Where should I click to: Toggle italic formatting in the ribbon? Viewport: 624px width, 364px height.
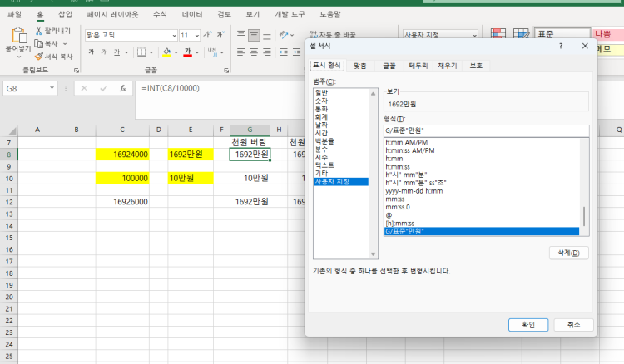[104, 52]
